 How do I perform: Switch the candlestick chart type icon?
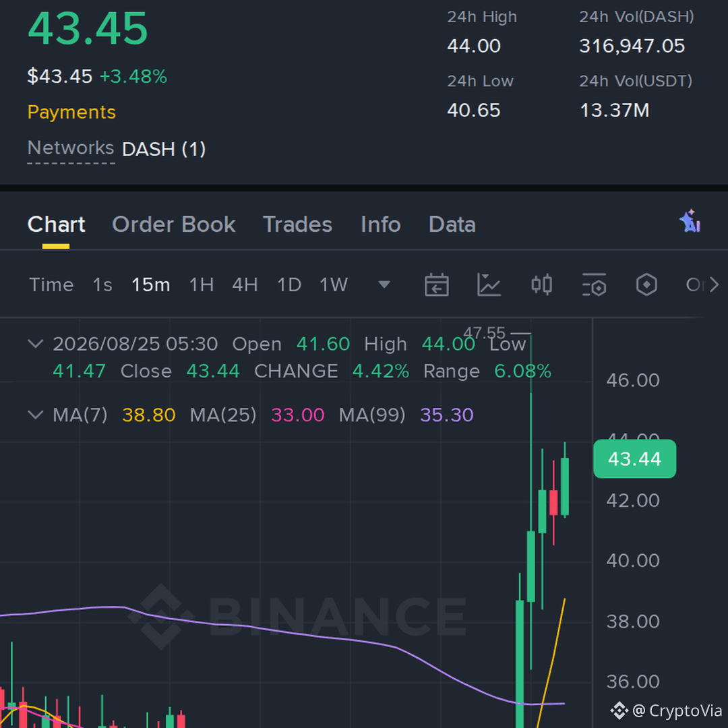(541, 284)
